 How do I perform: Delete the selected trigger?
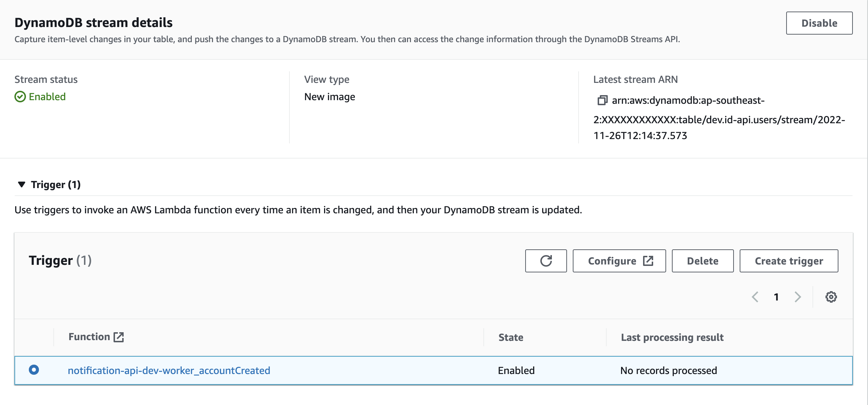[702, 261]
